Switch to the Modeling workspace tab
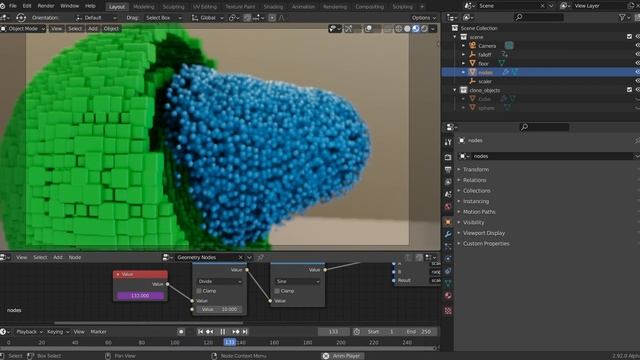Screen dimensions: 640x360 point(144,7)
